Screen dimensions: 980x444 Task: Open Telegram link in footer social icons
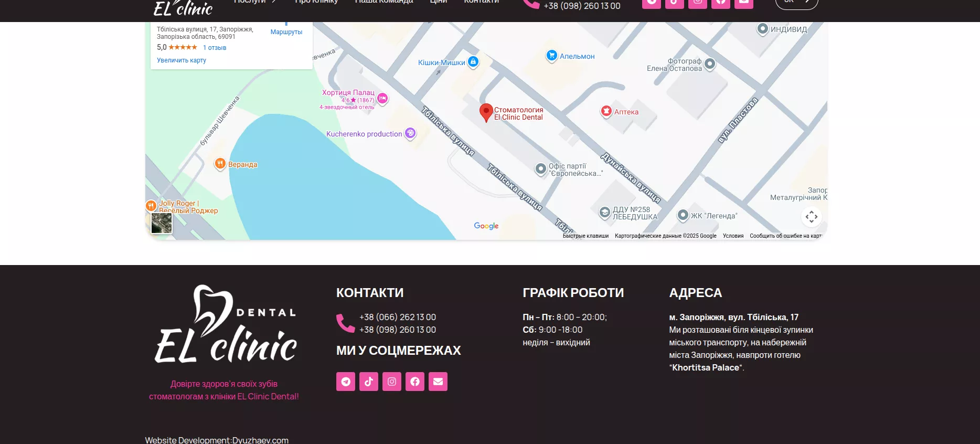(x=346, y=382)
